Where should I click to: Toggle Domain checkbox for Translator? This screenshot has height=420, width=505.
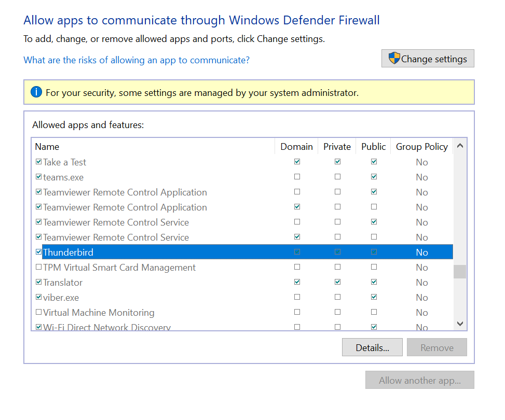point(297,282)
